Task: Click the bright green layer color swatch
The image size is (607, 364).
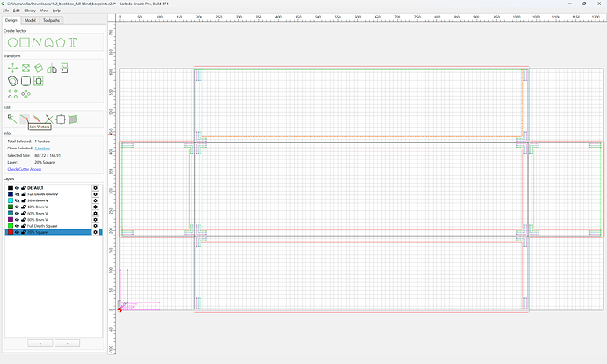Action: (11, 226)
